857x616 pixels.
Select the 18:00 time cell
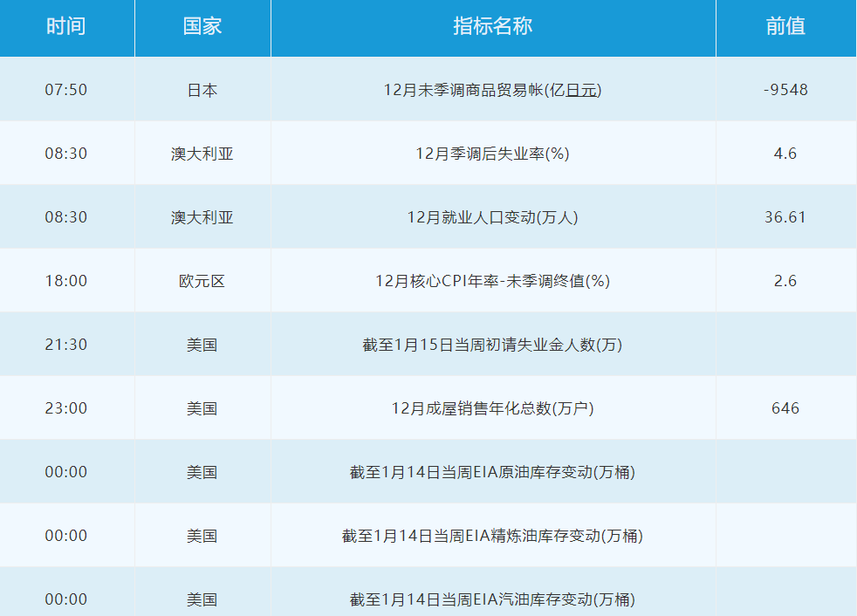pyautogui.click(x=66, y=281)
